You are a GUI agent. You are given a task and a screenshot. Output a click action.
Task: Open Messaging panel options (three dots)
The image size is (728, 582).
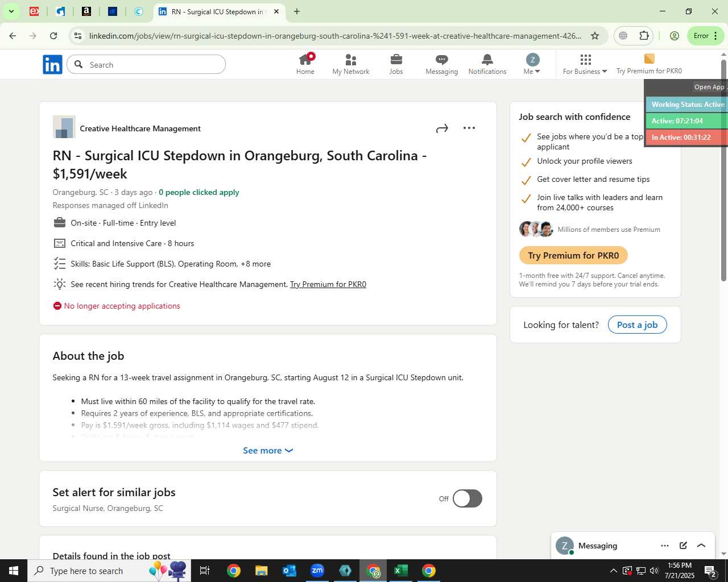coord(665,546)
